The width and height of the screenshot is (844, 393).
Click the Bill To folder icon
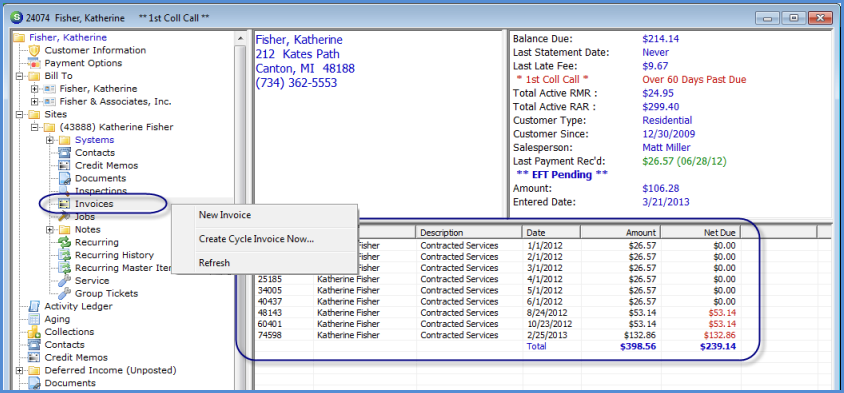[x=34, y=76]
